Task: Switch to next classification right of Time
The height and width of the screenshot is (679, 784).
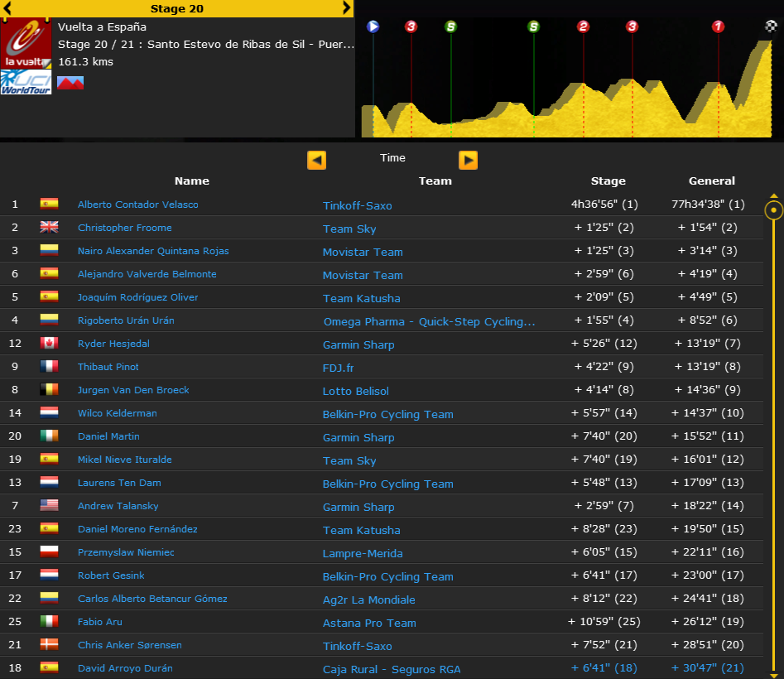Action: [x=468, y=160]
